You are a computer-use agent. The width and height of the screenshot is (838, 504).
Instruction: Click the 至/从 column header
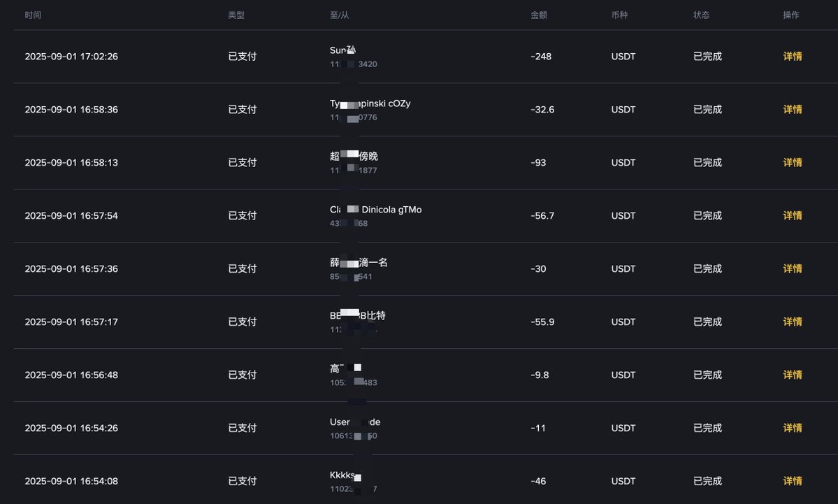[340, 15]
